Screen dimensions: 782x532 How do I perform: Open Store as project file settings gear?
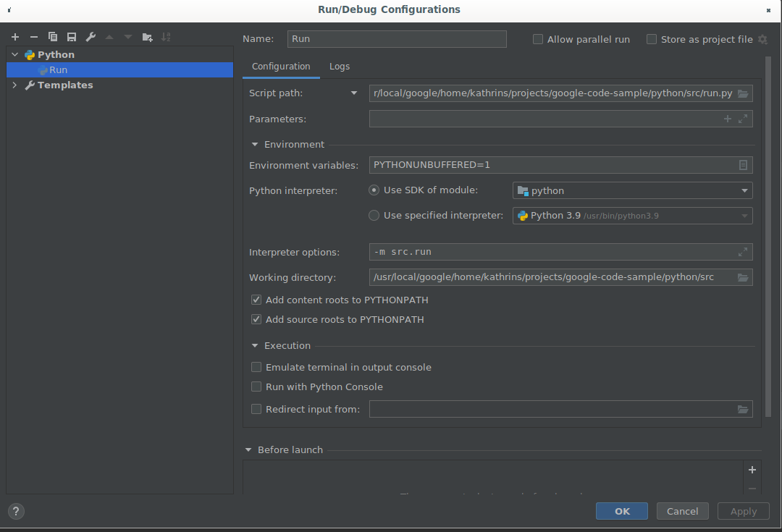point(762,39)
